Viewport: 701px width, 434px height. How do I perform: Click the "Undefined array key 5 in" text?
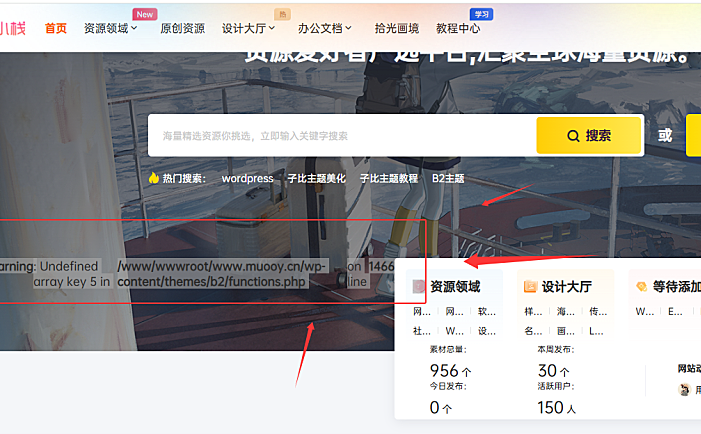72,274
